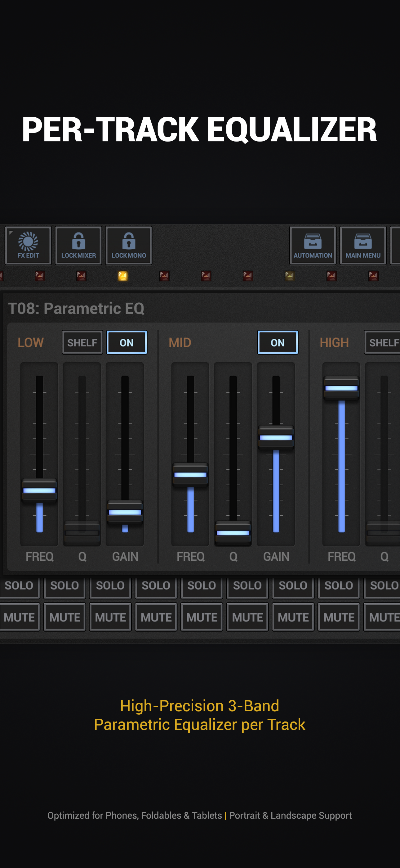Viewport: 400px width, 868px height.
Task: Click the HIGH FREQ slider handle
Action: [341, 388]
